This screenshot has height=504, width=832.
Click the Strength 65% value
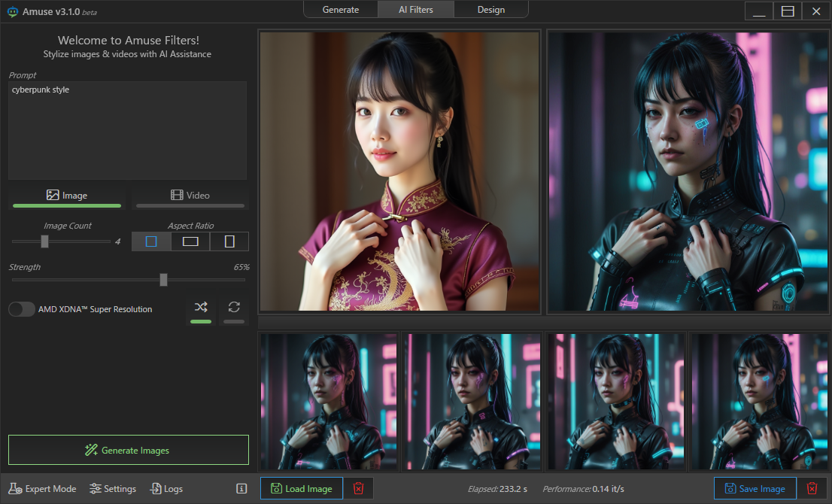tap(241, 267)
